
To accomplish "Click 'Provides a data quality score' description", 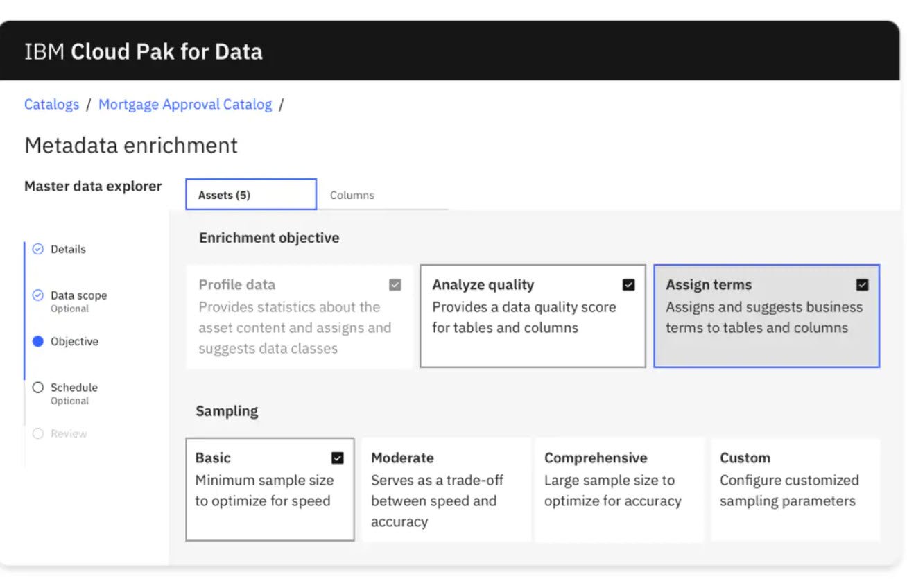I will pyautogui.click(x=524, y=318).
